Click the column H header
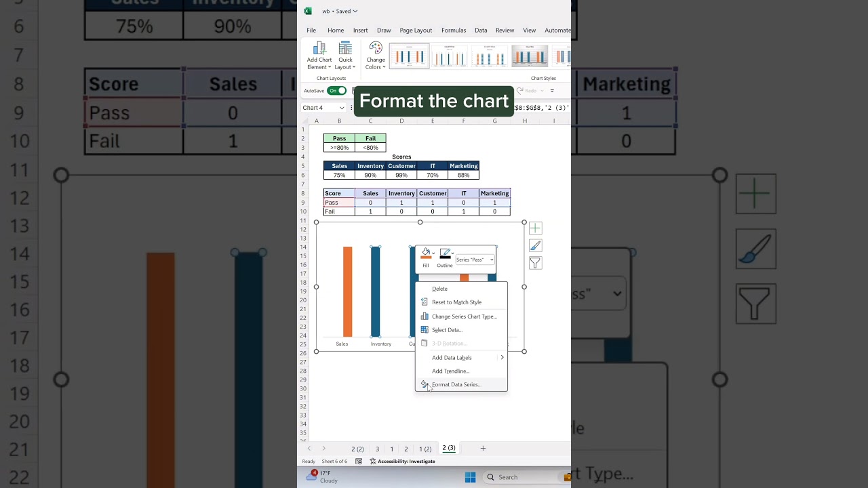Image resolution: width=868 pixels, height=488 pixels. (x=525, y=121)
